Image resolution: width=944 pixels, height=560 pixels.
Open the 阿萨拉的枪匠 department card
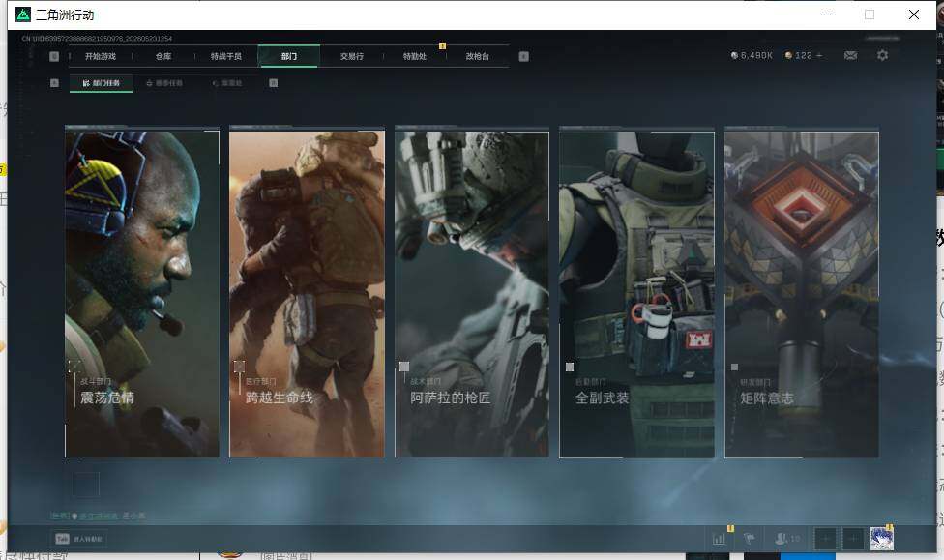pos(472,293)
